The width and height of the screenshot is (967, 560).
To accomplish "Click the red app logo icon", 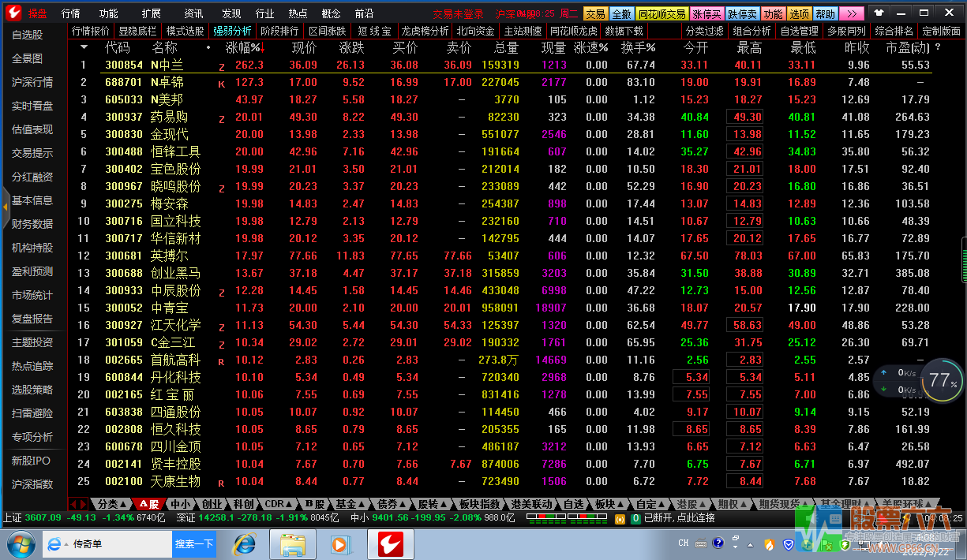I will tap(13, 13).
